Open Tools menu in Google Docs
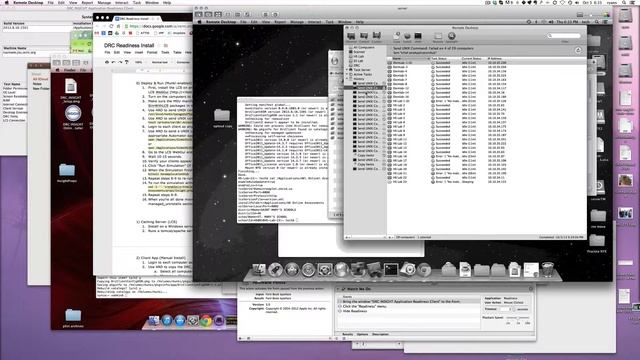Image resolution: width=640 pixels, height=360 pixels. [x=165, y=52]
